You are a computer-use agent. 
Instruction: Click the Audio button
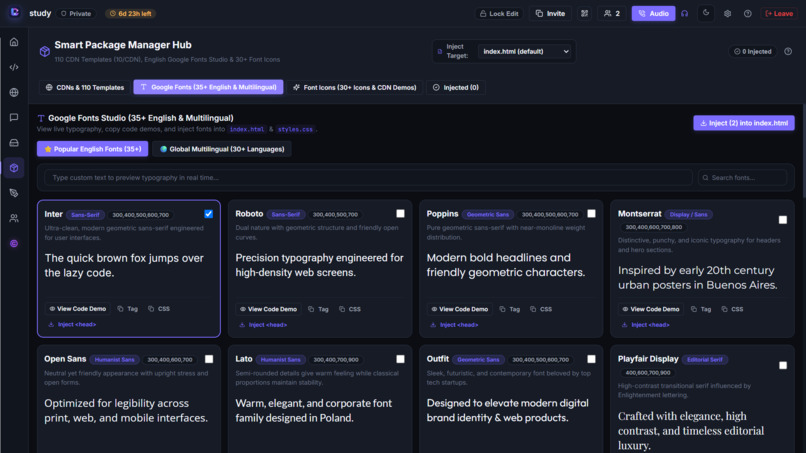pyautogui.click(x=653, y=14)
